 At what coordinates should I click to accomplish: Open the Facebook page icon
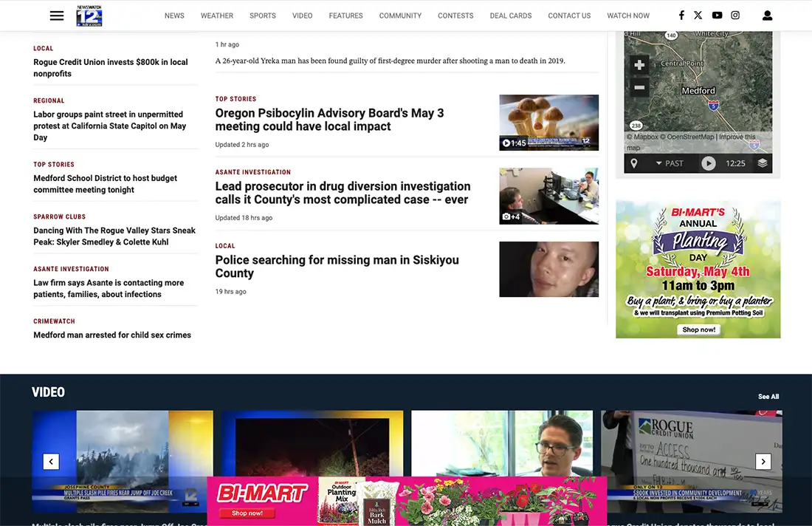click(x=681, y=15)
